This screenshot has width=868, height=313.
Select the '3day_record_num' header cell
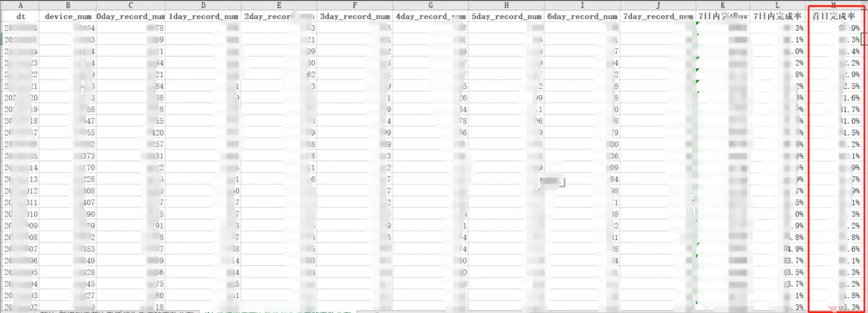[355, 16]
